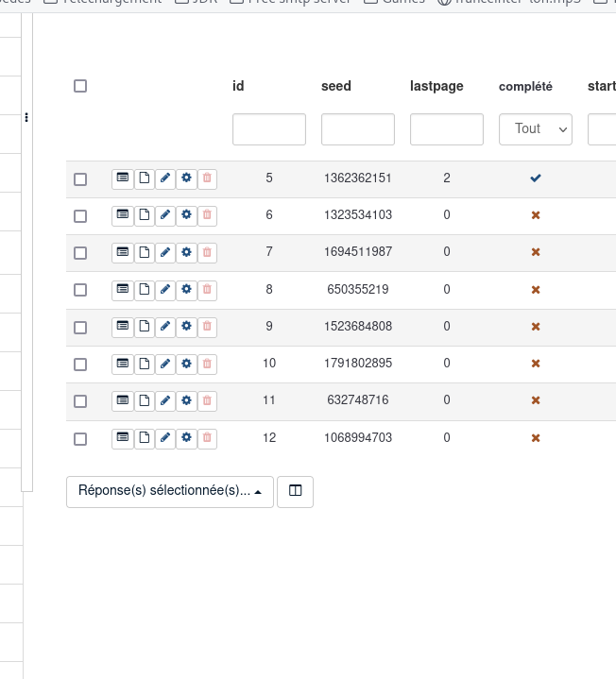
Task: Click the view details icon for response 5
Action: [x=122, y=178]
